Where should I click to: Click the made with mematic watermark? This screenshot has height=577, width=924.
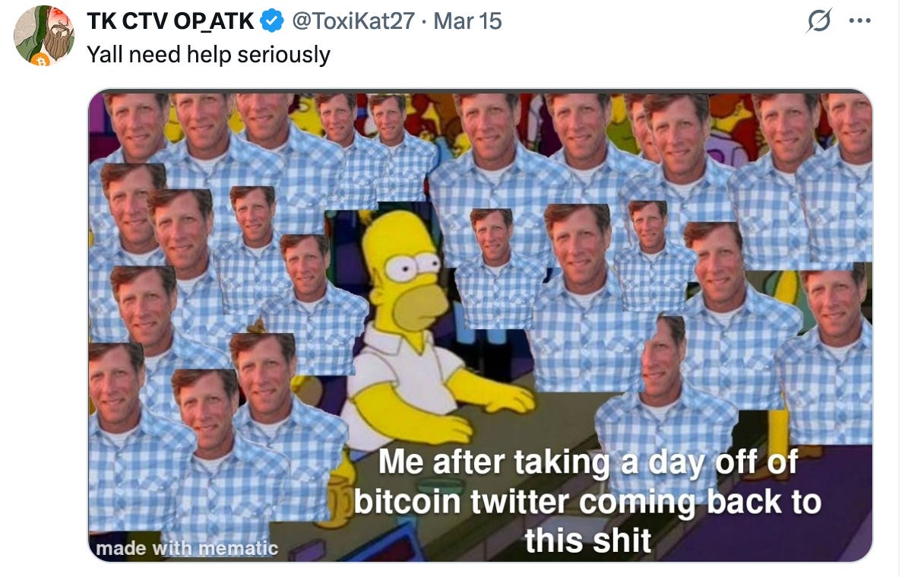pos(186,548)
